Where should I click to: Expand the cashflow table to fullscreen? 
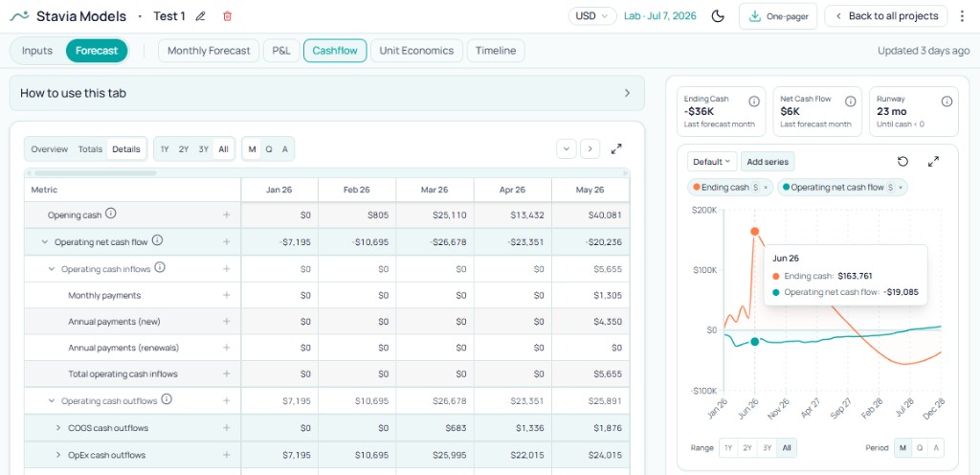pos(616,148)
